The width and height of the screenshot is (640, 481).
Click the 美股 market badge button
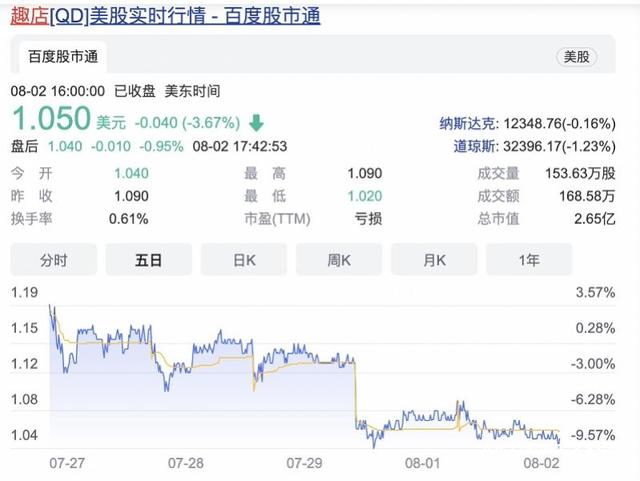point(575,57)
